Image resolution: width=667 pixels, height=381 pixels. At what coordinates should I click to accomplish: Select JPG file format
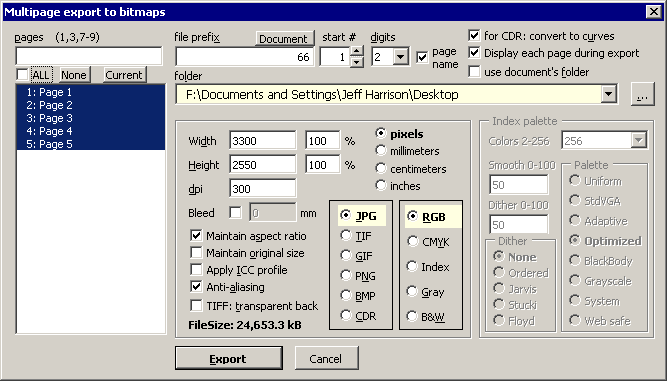[x=346, y=215]
